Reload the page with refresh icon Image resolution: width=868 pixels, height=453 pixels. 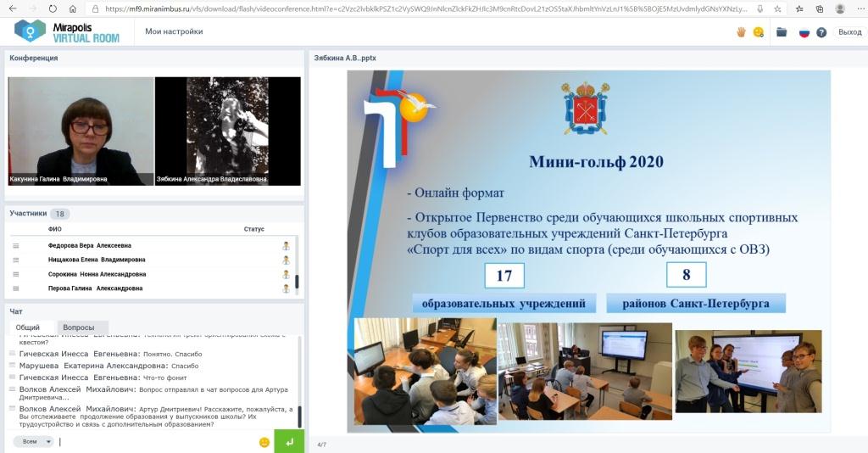coord(53,8)
